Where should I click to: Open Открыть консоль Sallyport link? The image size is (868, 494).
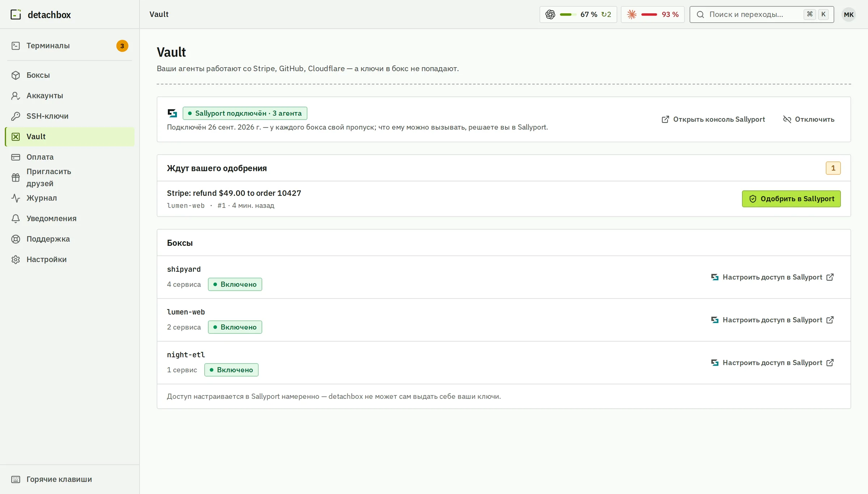click(x=713, y=119)
